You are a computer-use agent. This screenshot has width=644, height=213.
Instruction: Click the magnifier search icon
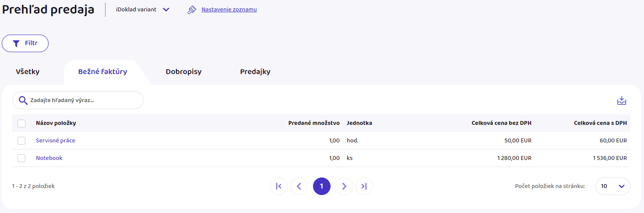coord(23,100)
